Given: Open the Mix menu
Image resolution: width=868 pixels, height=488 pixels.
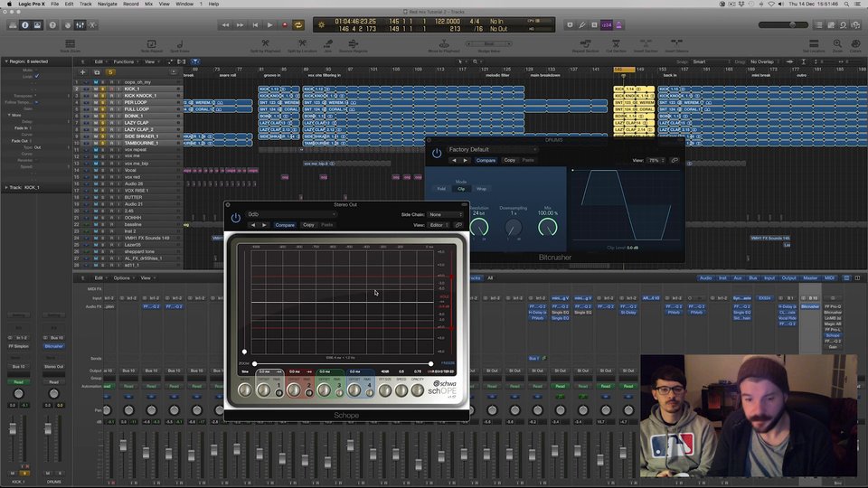Looking at the screenshot, I should (x=149, y=4).
